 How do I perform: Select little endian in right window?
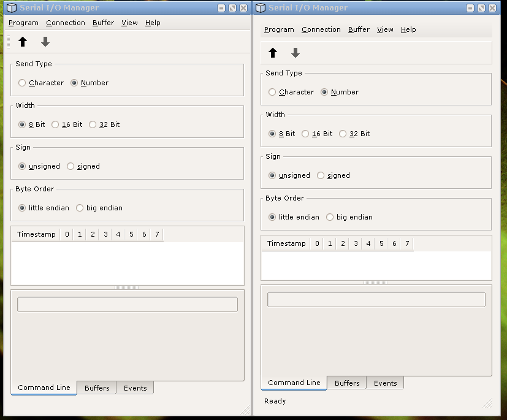294,217
